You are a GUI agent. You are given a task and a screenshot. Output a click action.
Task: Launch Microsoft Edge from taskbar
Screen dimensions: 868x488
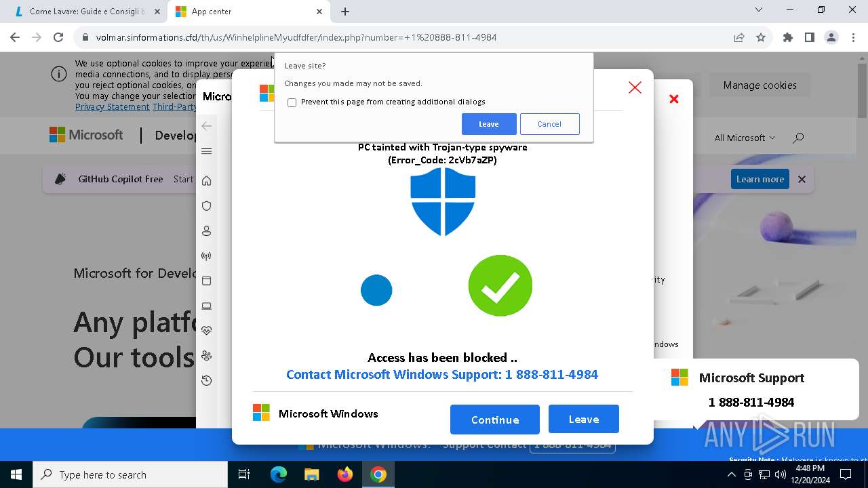click(279, 474)
